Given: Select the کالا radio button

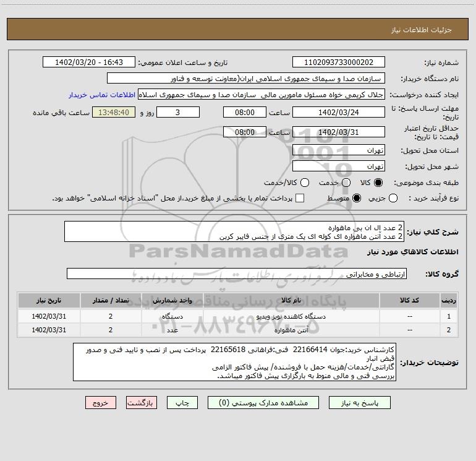Looking at the screenshot, I should (378, 183).
